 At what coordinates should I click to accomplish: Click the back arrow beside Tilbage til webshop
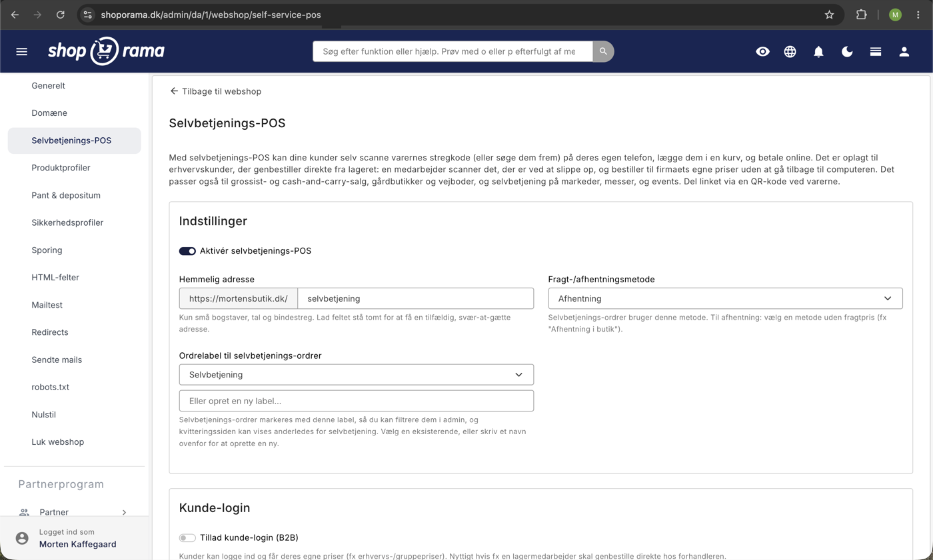tap(174, 91)
